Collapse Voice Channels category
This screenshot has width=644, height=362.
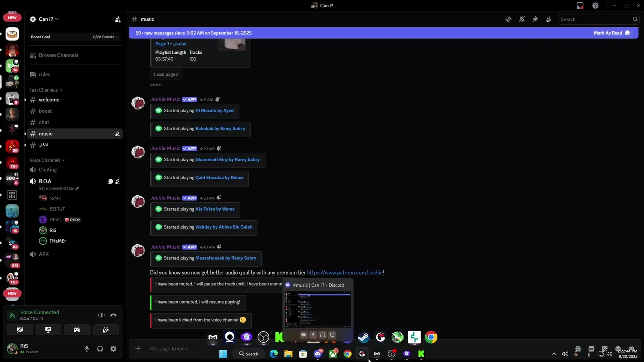[x=47, y=160]
